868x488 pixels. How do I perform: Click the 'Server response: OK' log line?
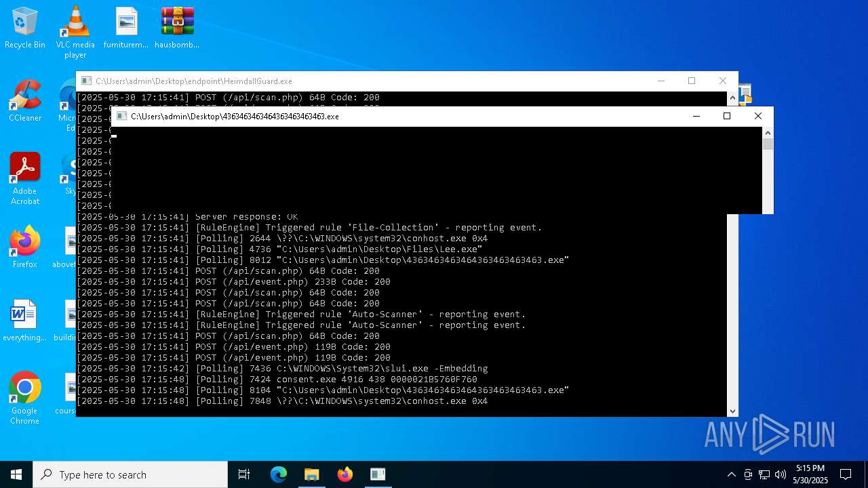(x=187, y=217)
